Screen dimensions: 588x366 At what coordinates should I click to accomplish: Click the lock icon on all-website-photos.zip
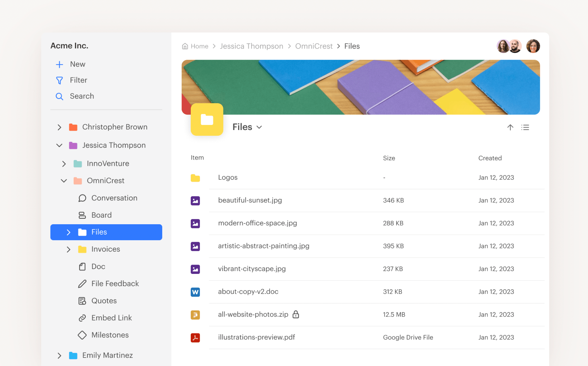point(296,314)
